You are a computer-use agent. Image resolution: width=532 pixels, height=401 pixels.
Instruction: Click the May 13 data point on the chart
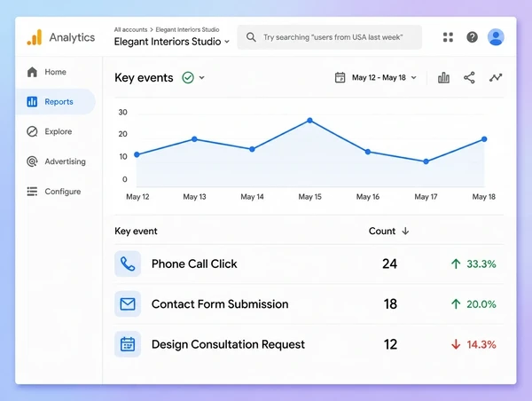(x=194, y=139)
